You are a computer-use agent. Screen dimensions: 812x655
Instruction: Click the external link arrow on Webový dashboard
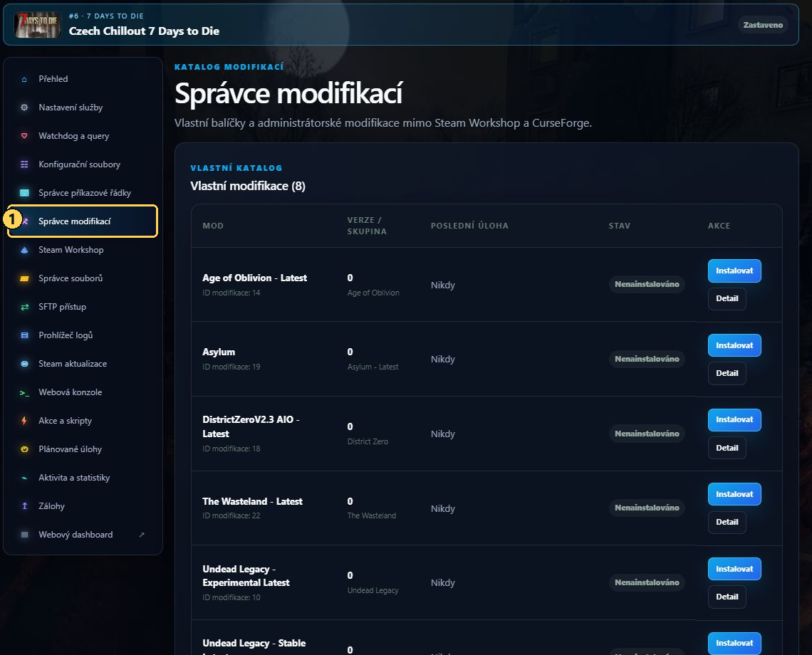point(141,535)
